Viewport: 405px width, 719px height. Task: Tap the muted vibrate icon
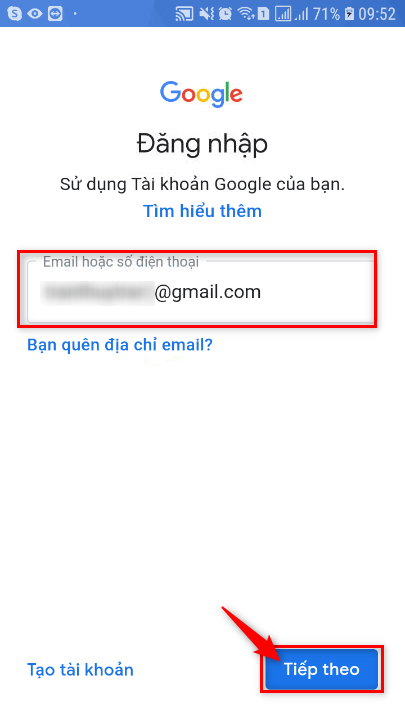coord(206,14)
